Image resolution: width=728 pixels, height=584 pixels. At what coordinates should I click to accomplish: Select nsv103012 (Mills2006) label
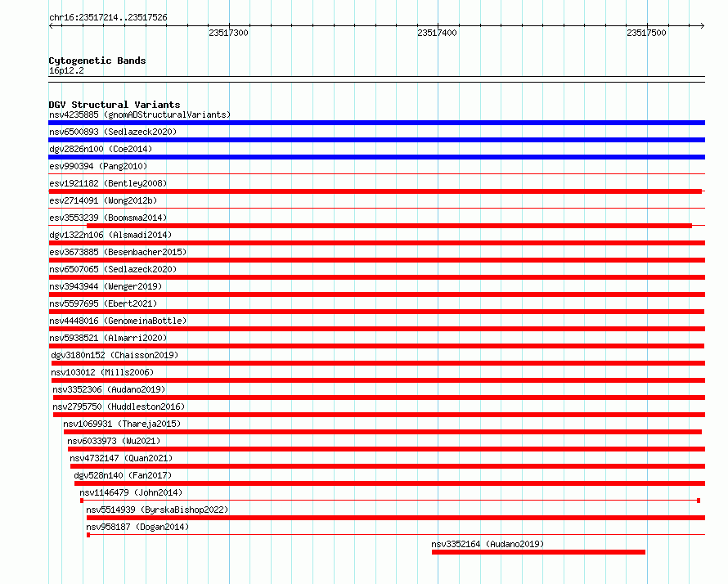coord(102,372)
